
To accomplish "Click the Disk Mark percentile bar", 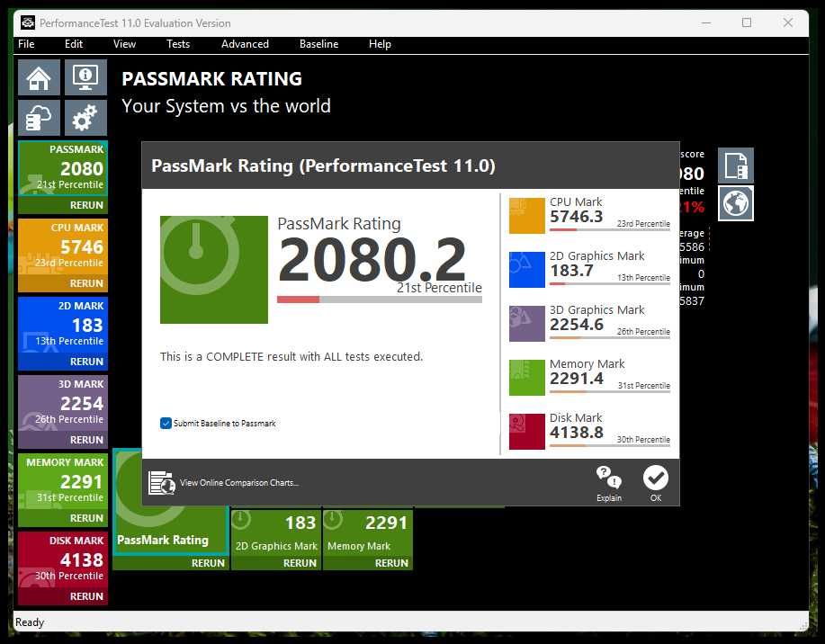I will (x=610, y=445).
